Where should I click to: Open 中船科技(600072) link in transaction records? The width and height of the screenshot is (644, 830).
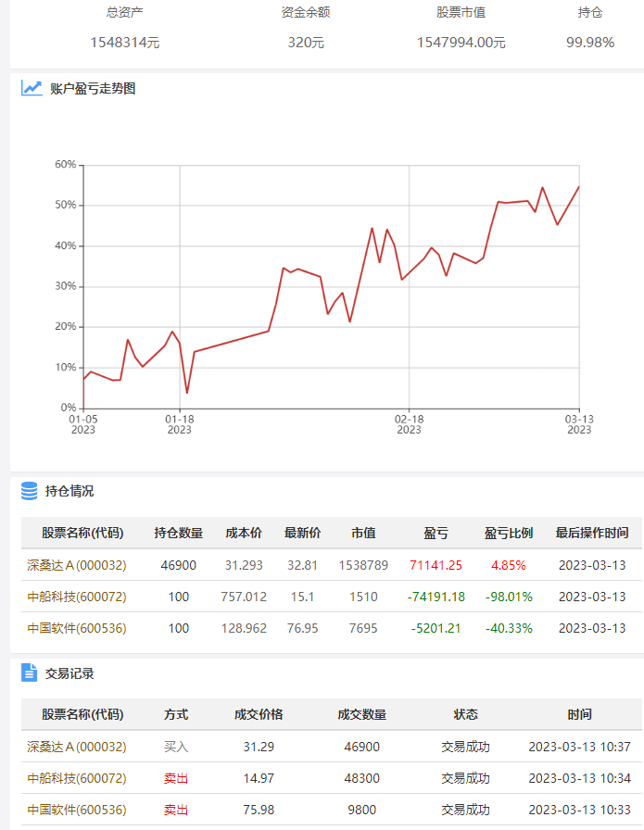tap(77, 778)
